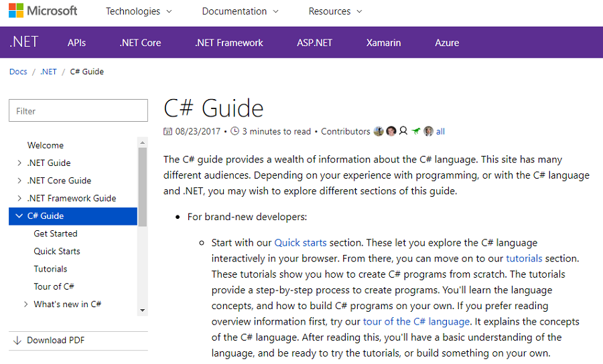The width and height of the screenshot is (603, 364).
Task: Click the C# Guide breadcrumb text
Action: click(x=87, y=72)
